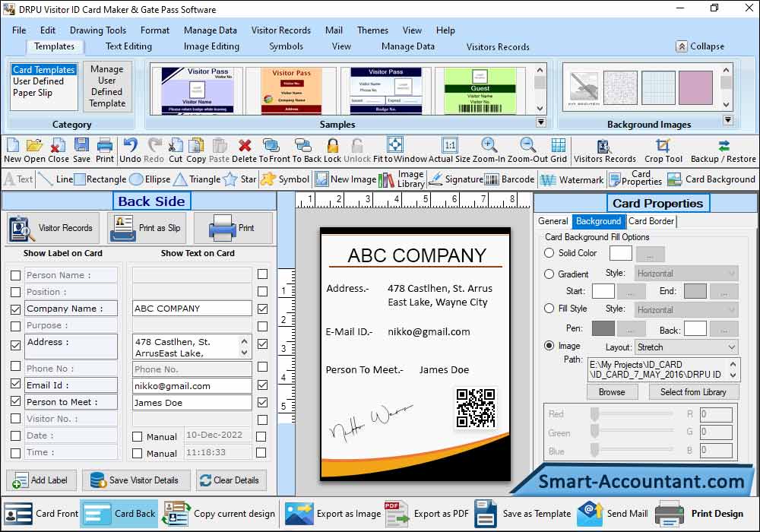Open the Crop Tool
The image size is (760, 532).
[663, 150]
